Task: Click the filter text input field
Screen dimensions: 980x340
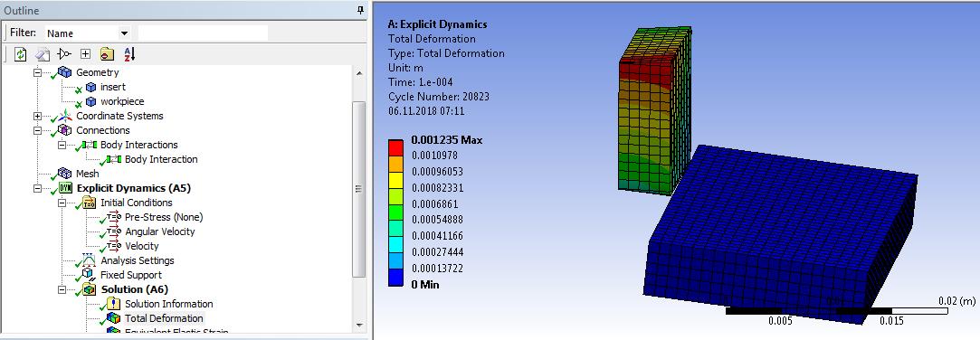Action: [x=203, y=33]
